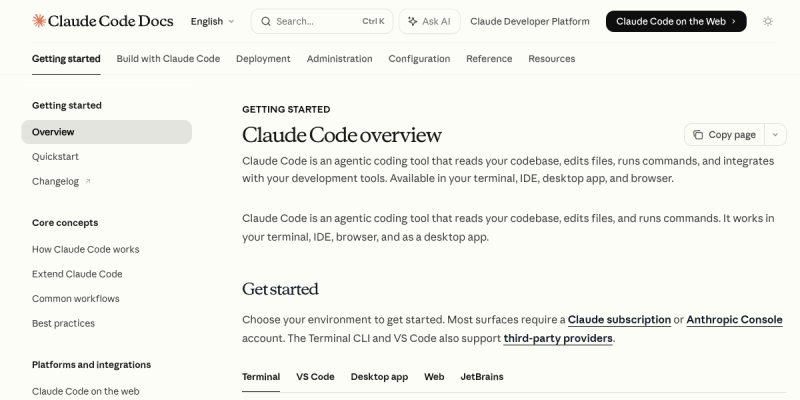800x400 pixels.
Task: Open How Claude Code works page
Action: point(86,249)
